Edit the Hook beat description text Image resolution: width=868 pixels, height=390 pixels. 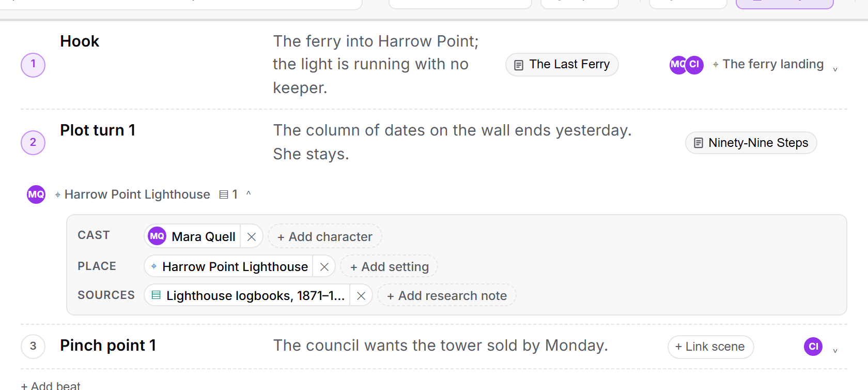pos(376,65)
